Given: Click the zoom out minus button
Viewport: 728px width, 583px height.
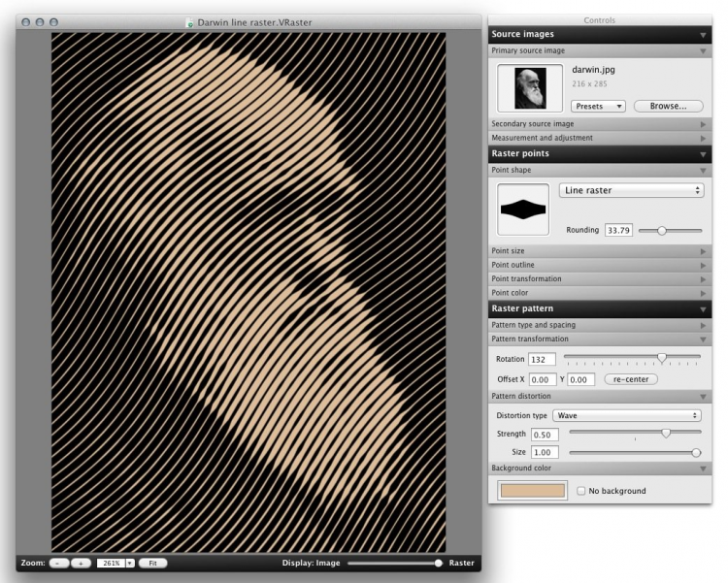Looking at the screenshot, I should 58,563.
